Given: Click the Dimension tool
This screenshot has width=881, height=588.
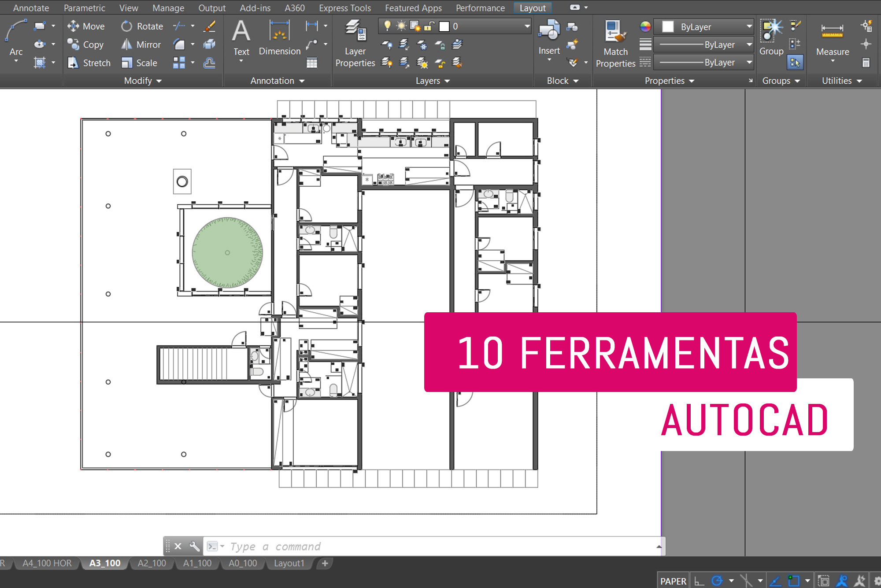Looking at the screenshot, I should [280, 38].
